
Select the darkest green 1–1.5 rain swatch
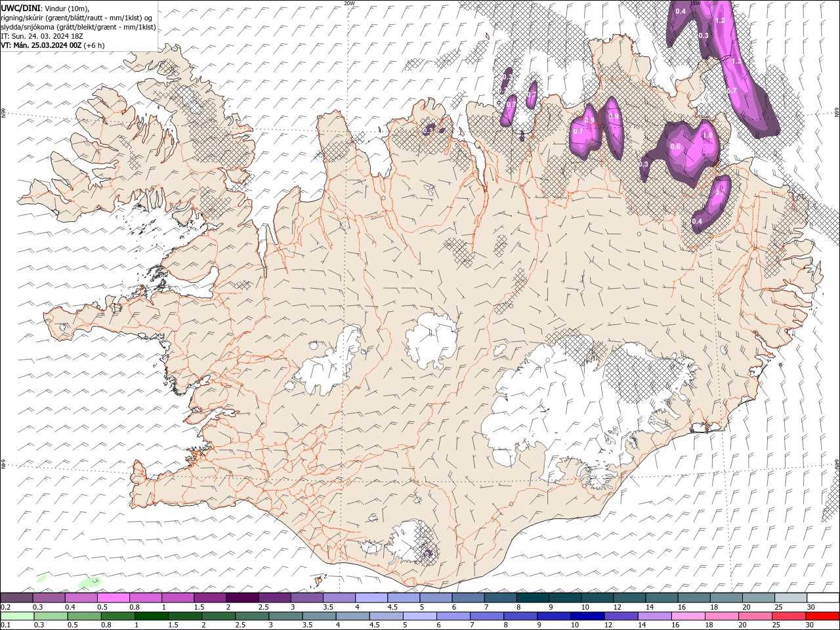(x=151, y=616)
